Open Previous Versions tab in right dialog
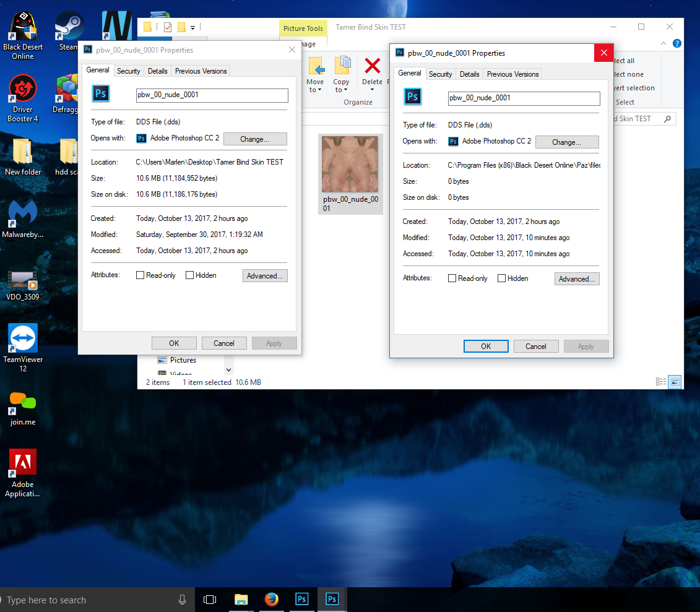700x612 pixels. pos(512,74)
